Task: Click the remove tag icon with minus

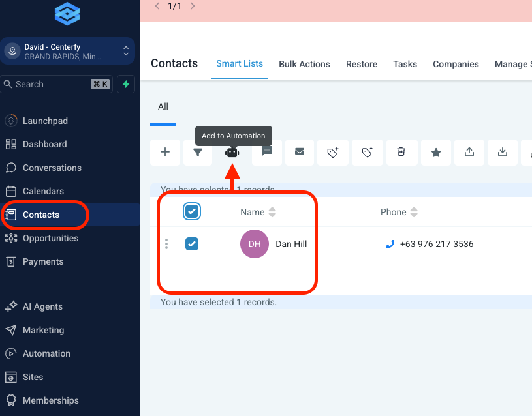Action: [x=367, y=152]
